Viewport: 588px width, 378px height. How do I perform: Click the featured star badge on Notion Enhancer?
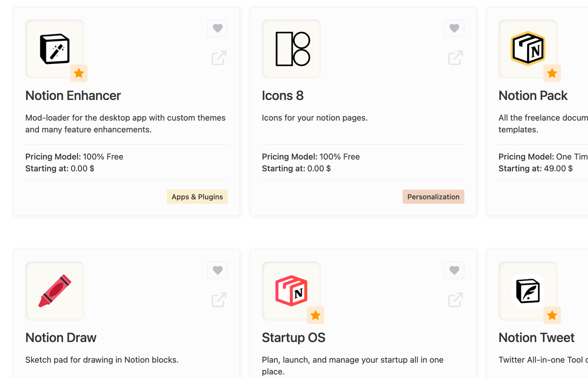pos(79,73)
